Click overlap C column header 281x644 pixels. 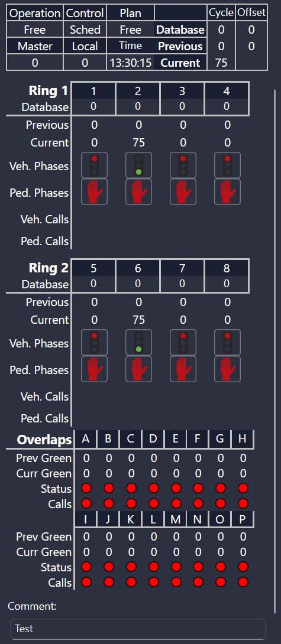tap(130, 439)
